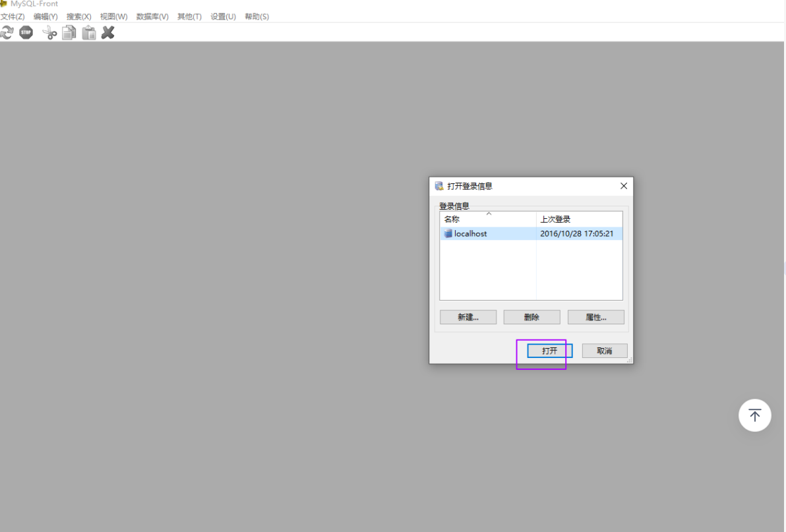The width and height of the screenshot is (786, 532).
Task: Click the Paste clipboard icon
Action: 89,33
